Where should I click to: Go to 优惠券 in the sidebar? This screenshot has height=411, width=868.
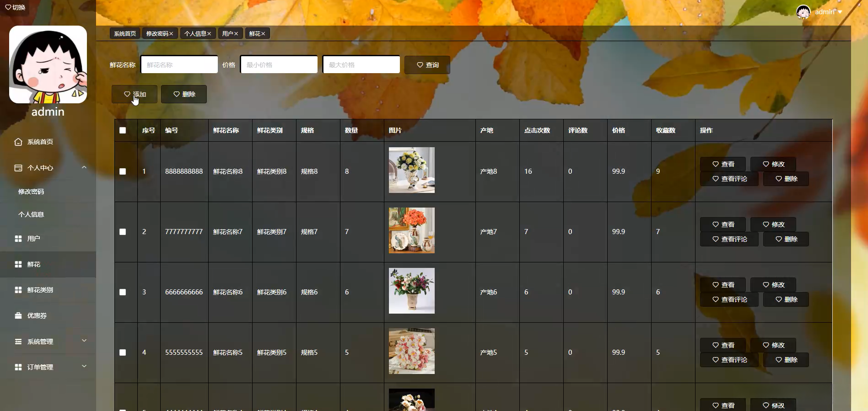[x=48, y=315]
